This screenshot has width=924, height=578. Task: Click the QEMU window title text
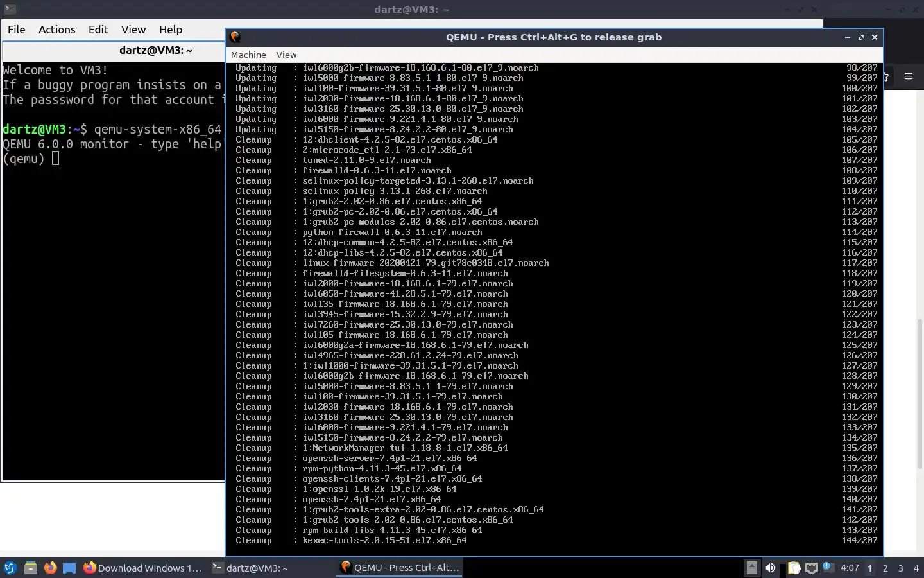tap(554, 37)
